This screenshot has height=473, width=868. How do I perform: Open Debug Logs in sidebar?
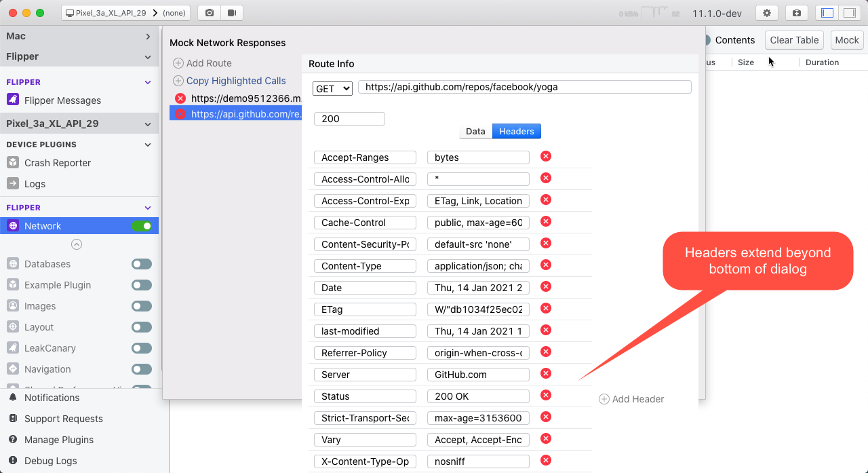tap(43, 461)
